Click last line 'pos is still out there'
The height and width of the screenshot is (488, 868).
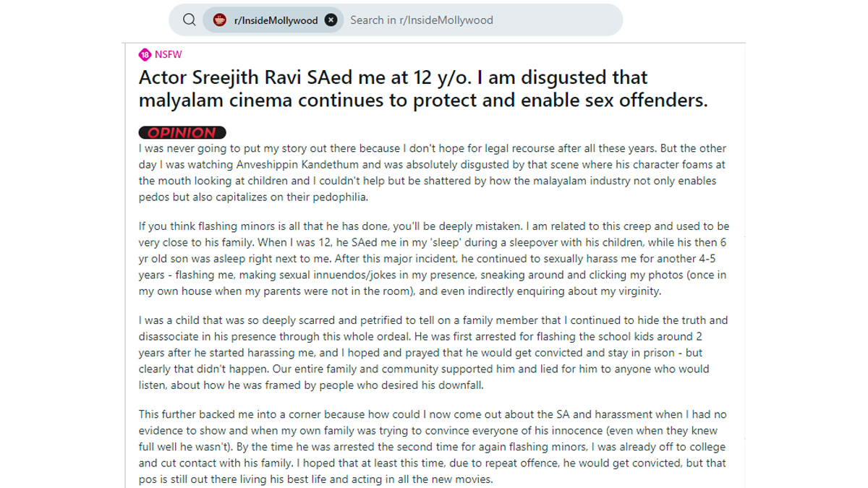pos(315,479)
